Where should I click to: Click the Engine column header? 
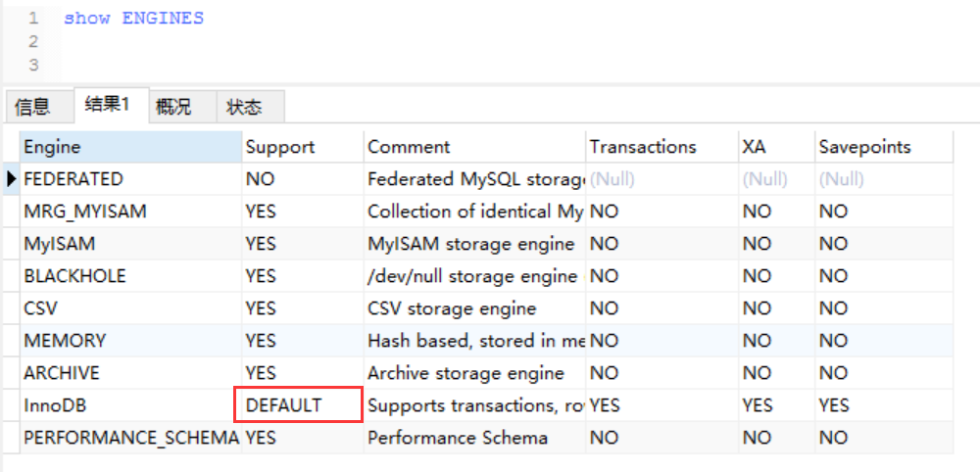tap(130, 147)
